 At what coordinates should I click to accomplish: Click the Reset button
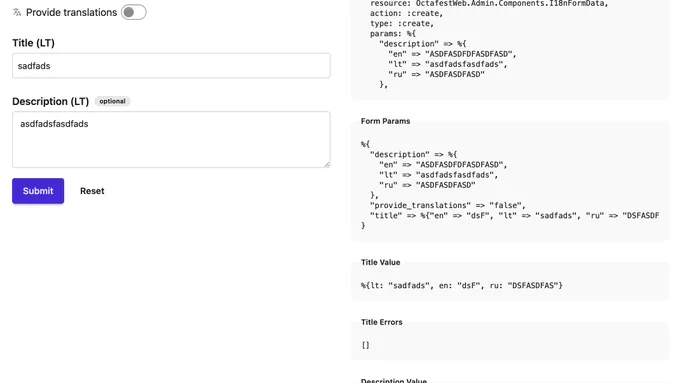click(x=92, y=191)
